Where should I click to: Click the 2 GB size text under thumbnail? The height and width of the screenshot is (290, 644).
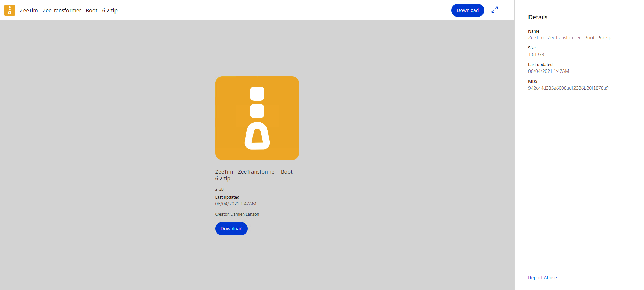[219, 189]
